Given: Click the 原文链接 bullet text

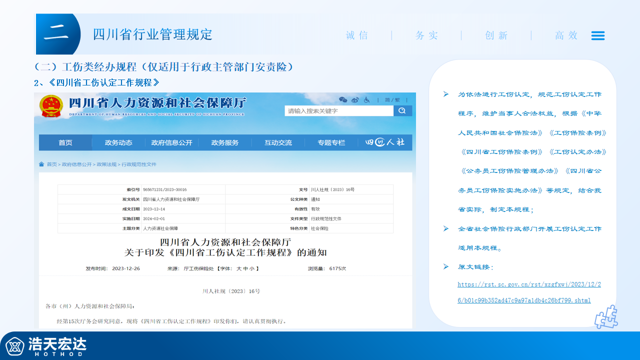Looking at the screenshot, I should tap(476, 267).
